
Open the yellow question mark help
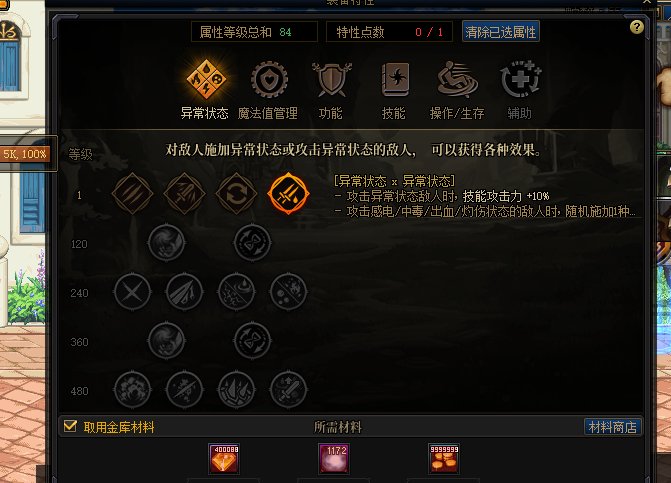pos(637,27)
